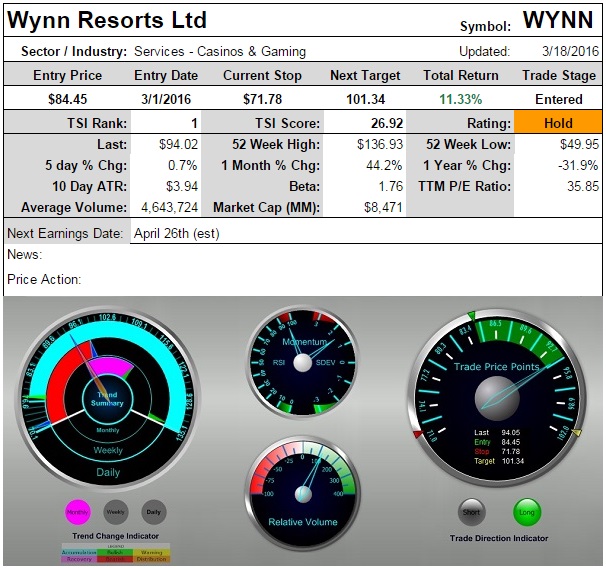Screen dimensions: 606x568
Task: Click the Trend Summary gauge center
Action: point(105,398)
